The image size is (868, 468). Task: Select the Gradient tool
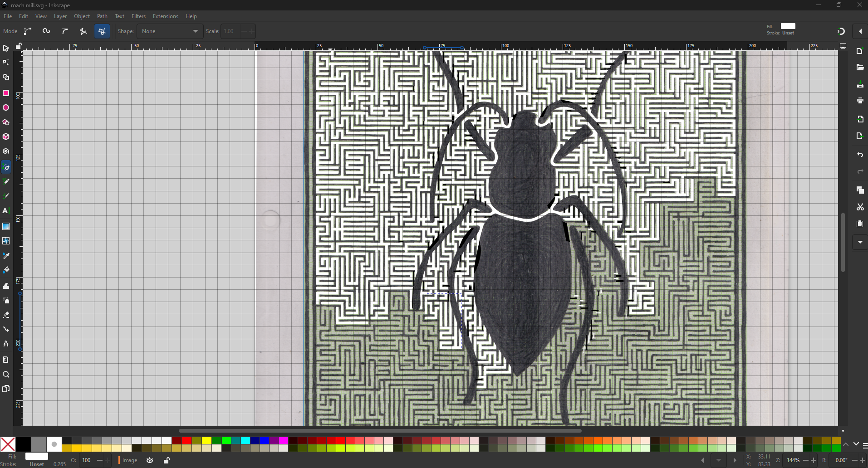coord(6,226)
